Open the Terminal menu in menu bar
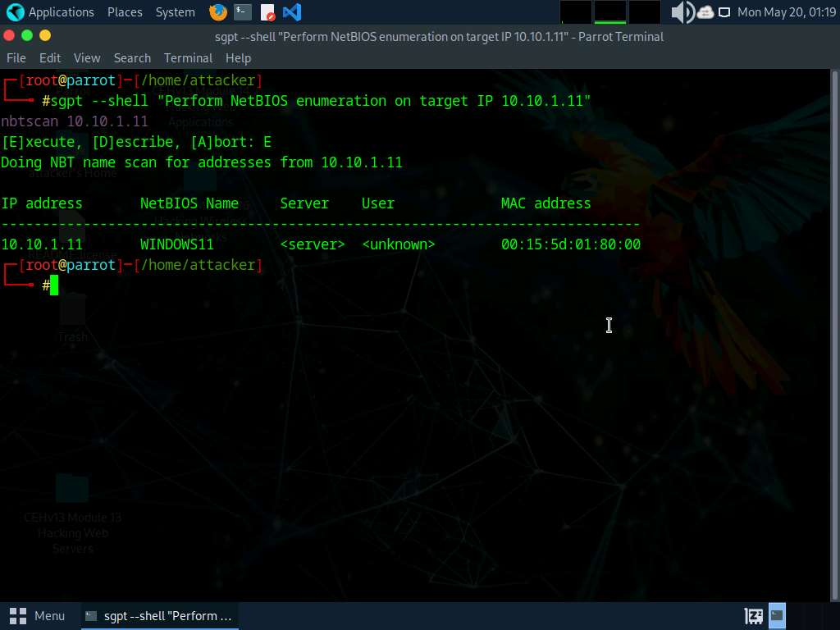This screenshot has width=840, height=630. (188, 58)
